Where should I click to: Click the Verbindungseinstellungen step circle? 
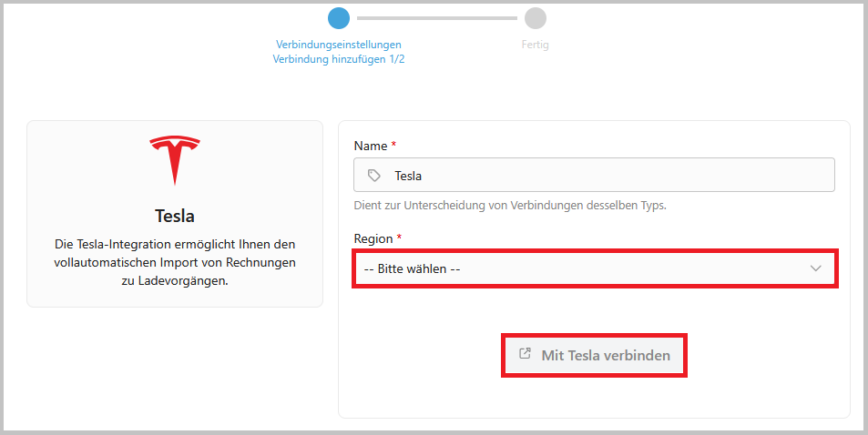coord(339,17)
